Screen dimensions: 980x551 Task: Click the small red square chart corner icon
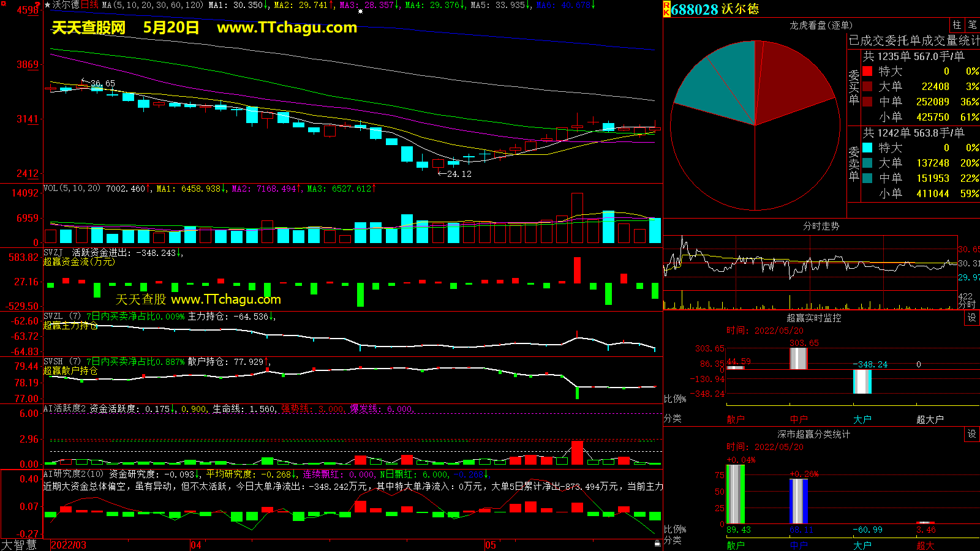pos(39,4)
